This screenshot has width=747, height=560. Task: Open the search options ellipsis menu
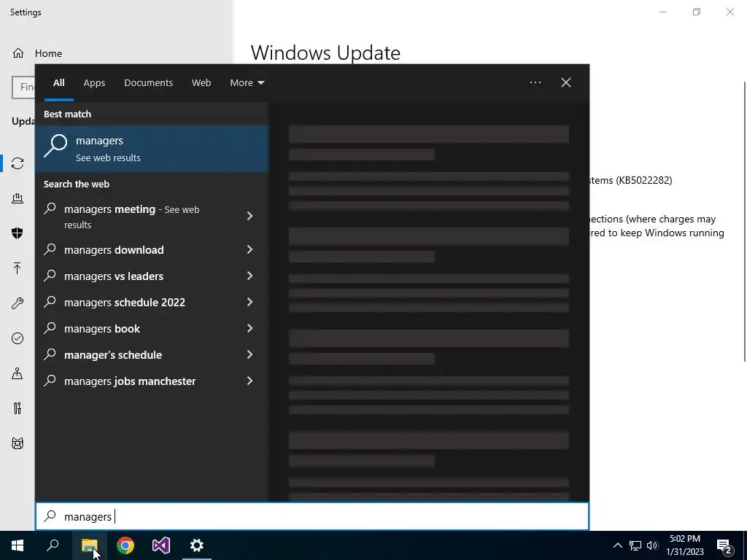[x=535, y=83]
